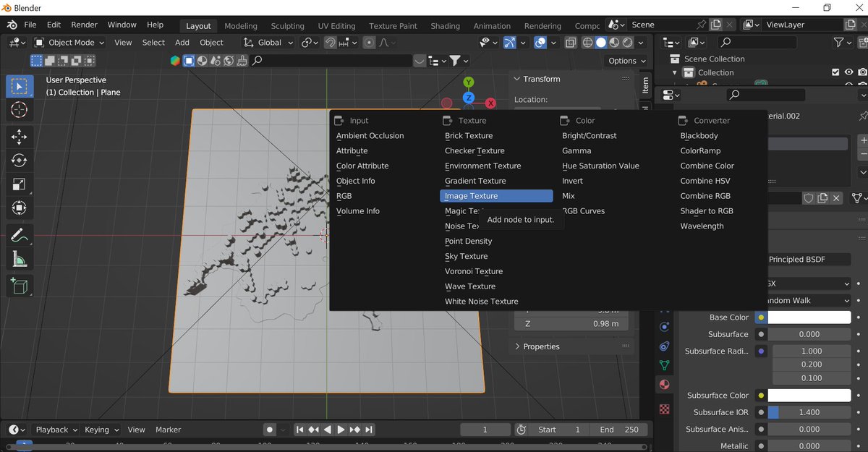Open the viewport Options dropdown
This screenshot has height=452, width=868.
[627, 61]
